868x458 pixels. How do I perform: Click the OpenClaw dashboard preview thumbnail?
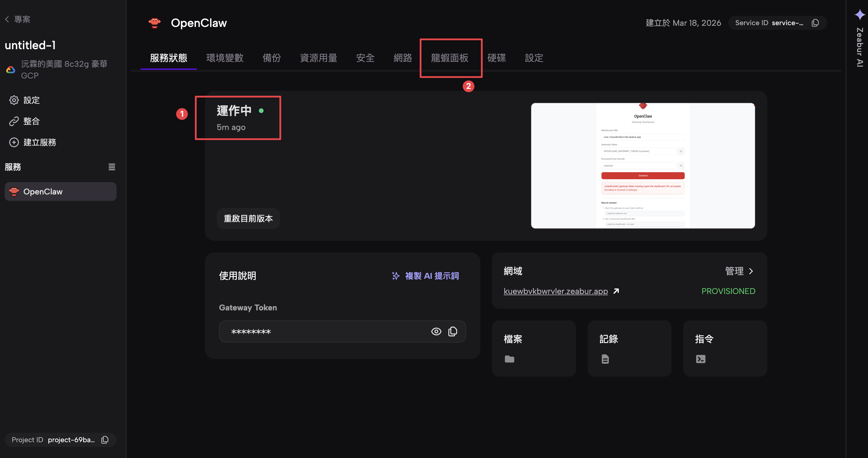coord(643,166)
